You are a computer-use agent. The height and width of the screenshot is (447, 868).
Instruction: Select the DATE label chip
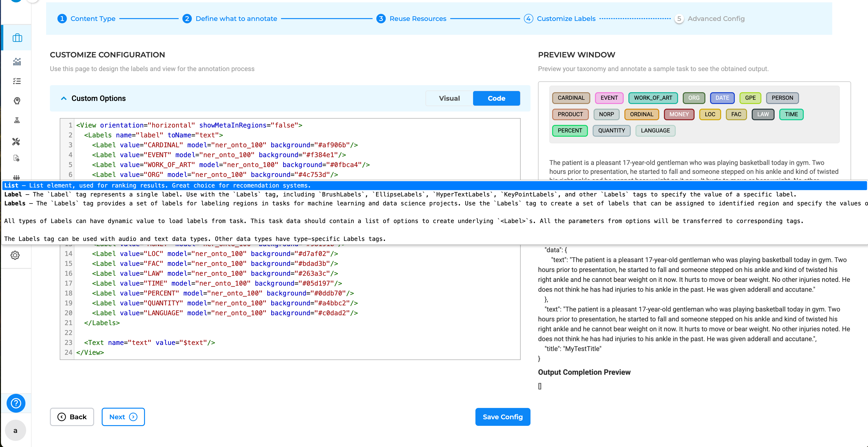722,98
